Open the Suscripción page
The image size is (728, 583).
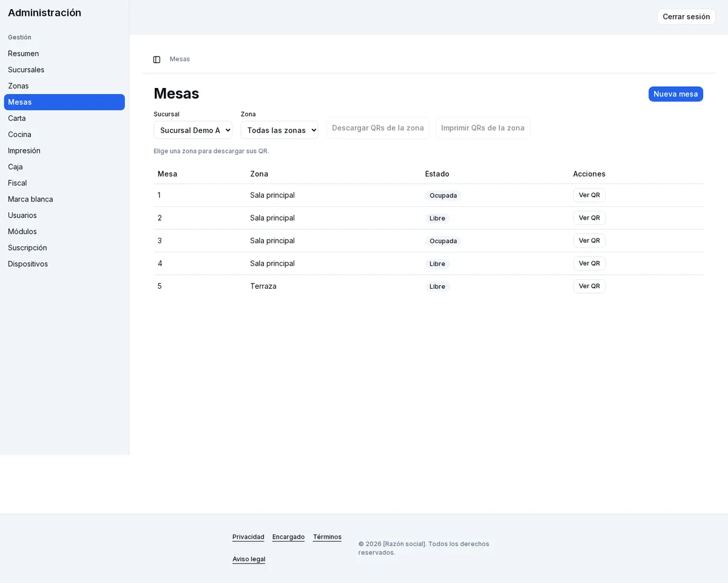(64, 248)
